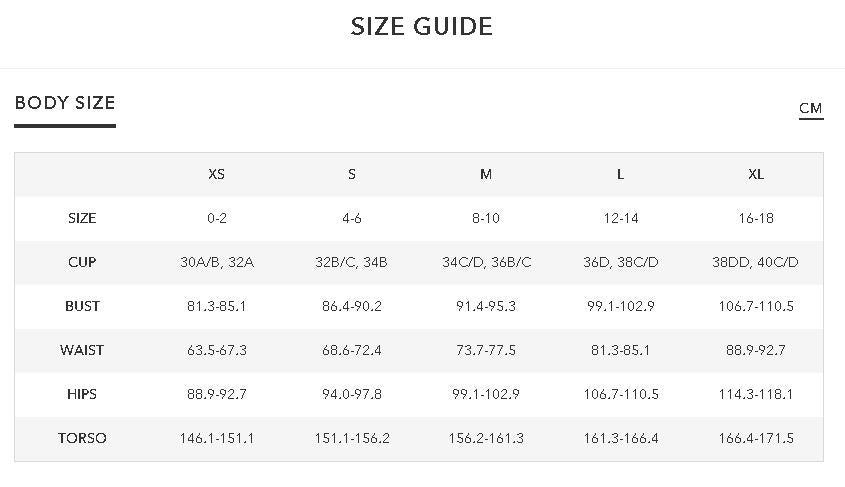The height and width of the screenshot is (487, 845).
Task: Click the XS column header
Action: point(216,174)
